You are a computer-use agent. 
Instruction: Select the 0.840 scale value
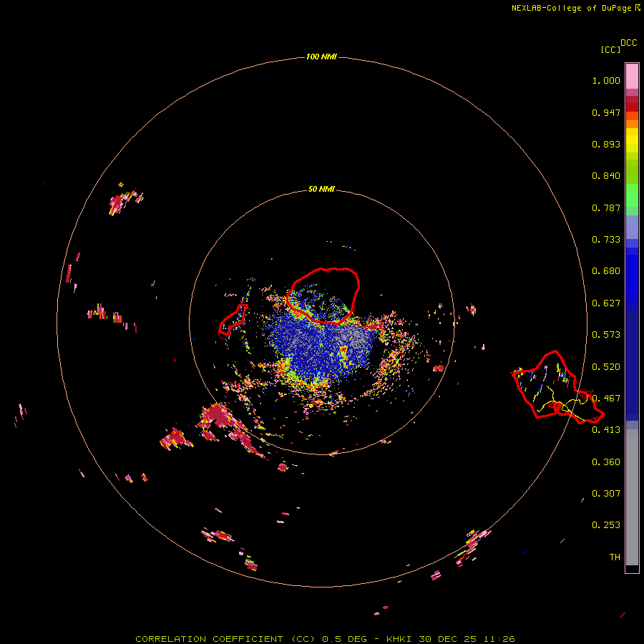606,176
